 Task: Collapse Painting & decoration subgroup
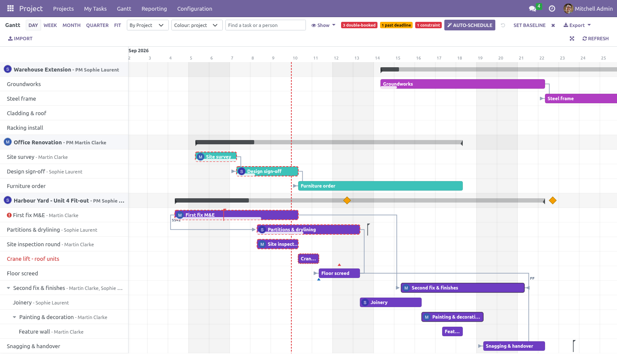(15, 317)
